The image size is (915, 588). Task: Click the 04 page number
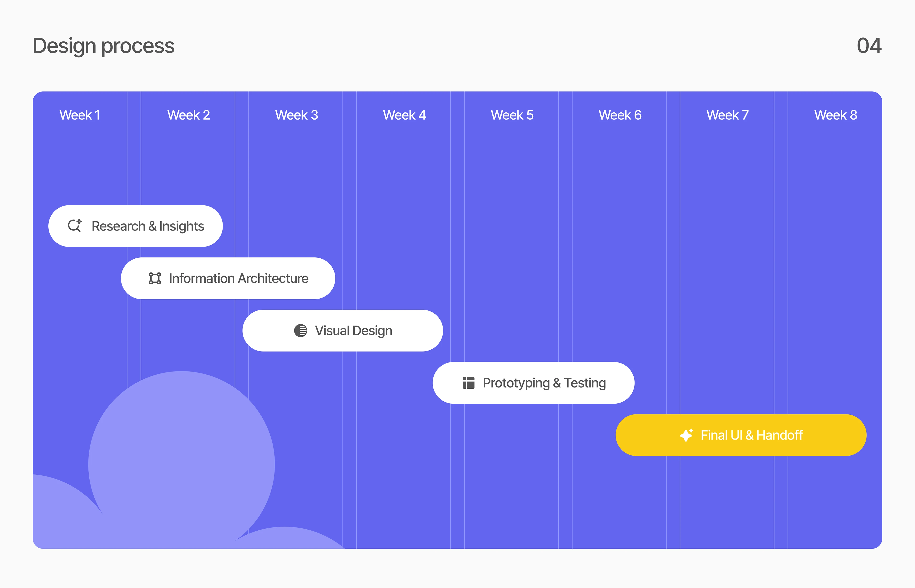tap(869, 46)
